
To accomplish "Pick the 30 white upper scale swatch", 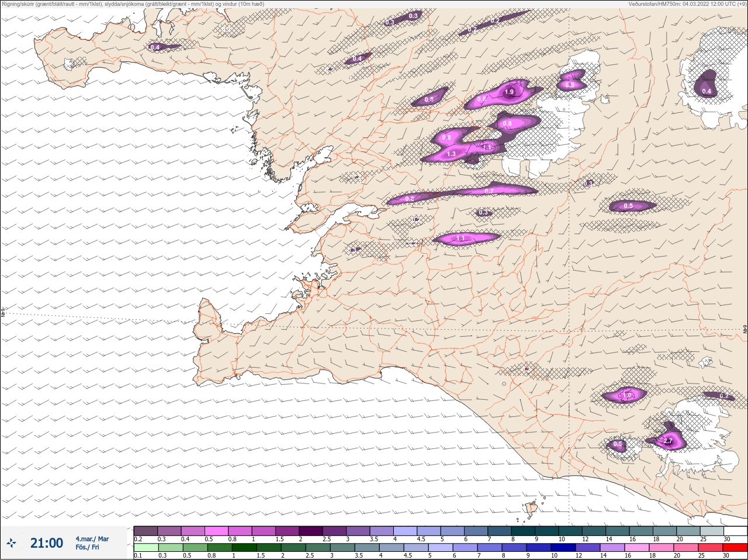I will (736, 531).
